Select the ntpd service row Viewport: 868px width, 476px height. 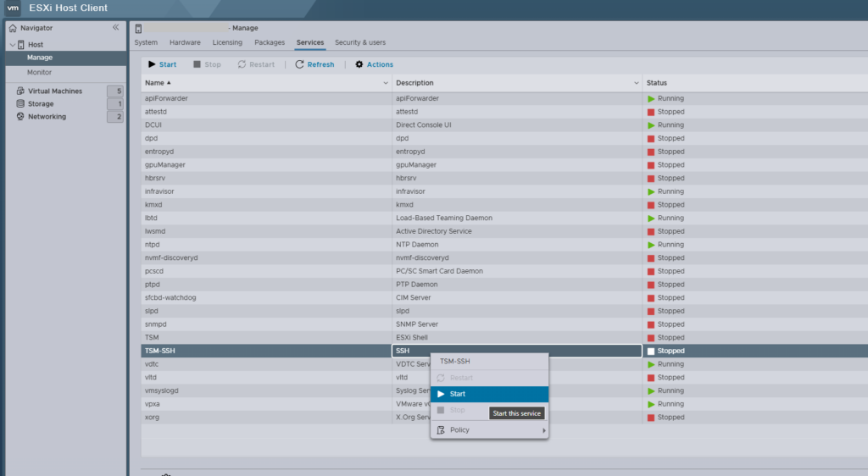click(504, 245)
